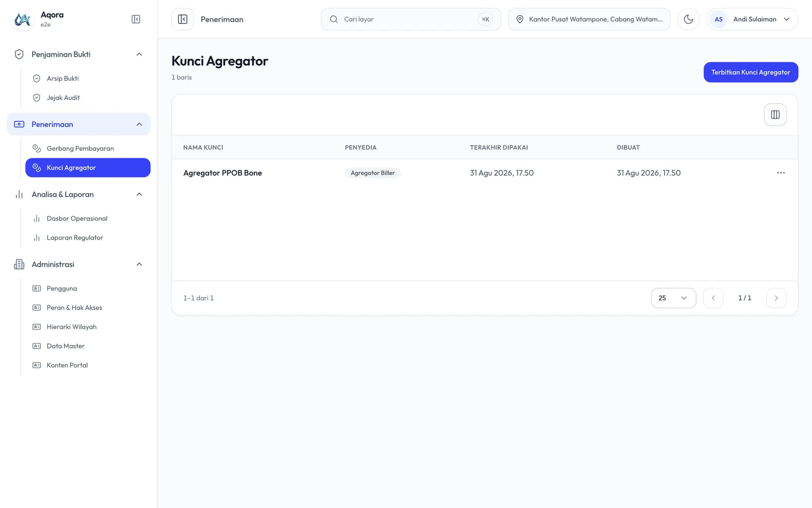Open Peran & Hak Akses page
The width and height of the screenshot is (812, 508).
point(88,308)
